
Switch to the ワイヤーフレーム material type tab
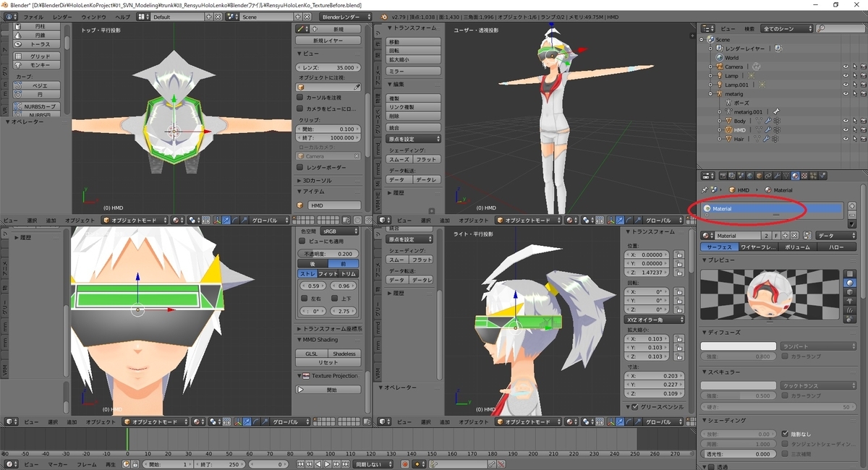coord(759,247)
